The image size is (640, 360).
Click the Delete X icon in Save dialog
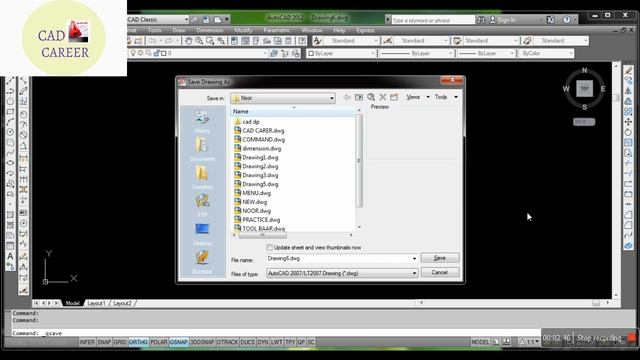tap(382, 97)
